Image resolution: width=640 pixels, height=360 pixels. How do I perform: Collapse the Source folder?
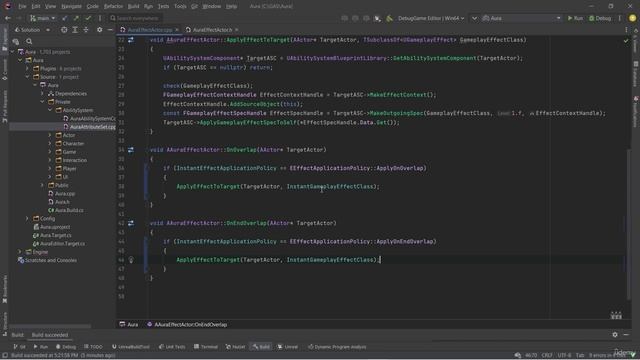pyautogui.click(x=27, y=77)
